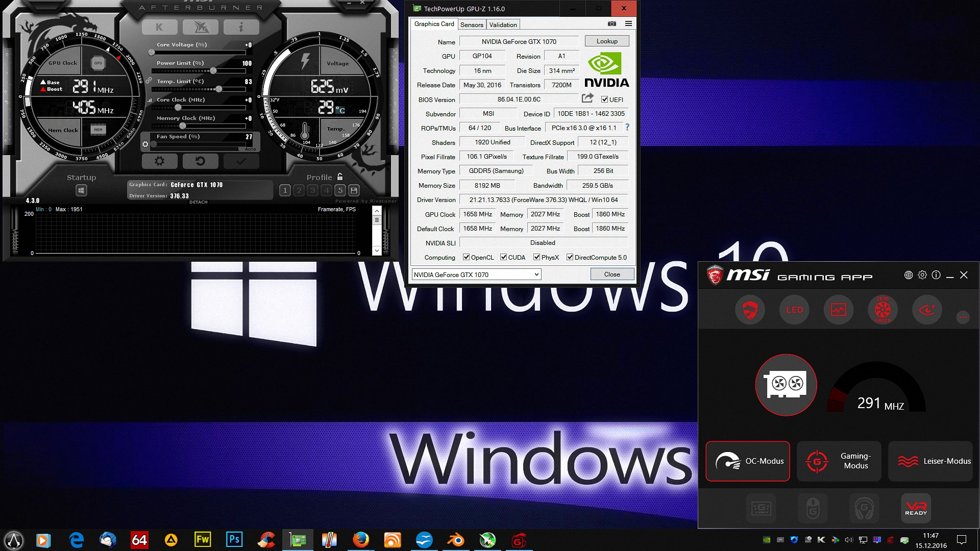Switch to the Validation tab
The width and height of the screenshot is (980, 551).
[x=503, y=24]
